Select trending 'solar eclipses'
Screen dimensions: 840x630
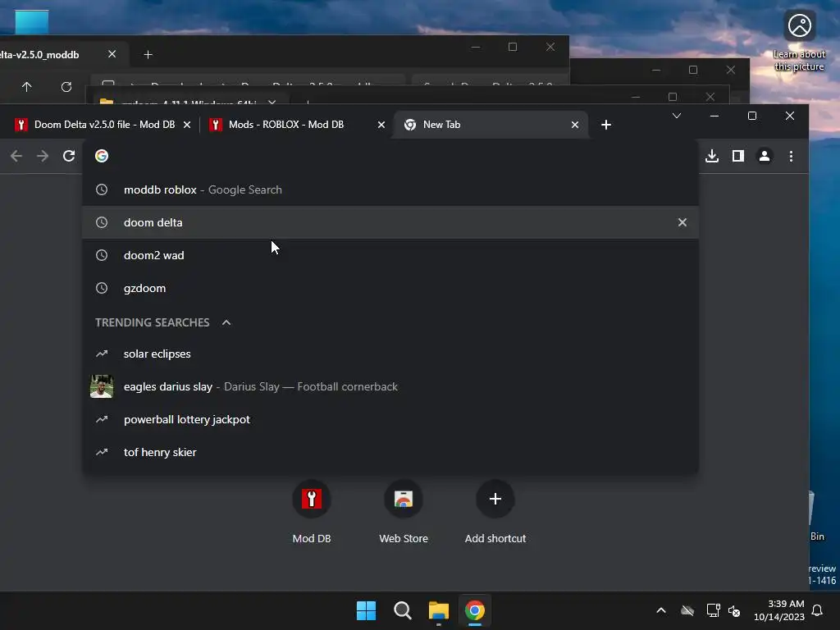pyautogui.click(x=390, y=354)
